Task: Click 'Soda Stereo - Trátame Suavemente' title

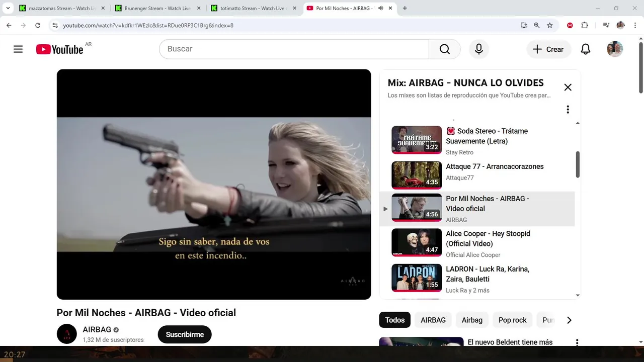Action: pyautogui.click(x=487, y=136)
